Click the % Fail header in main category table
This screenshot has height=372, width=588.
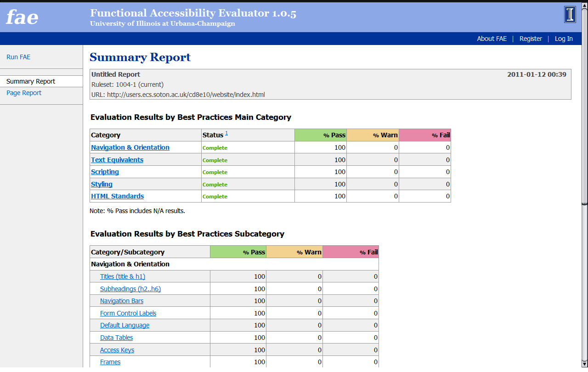pos(425,135)
